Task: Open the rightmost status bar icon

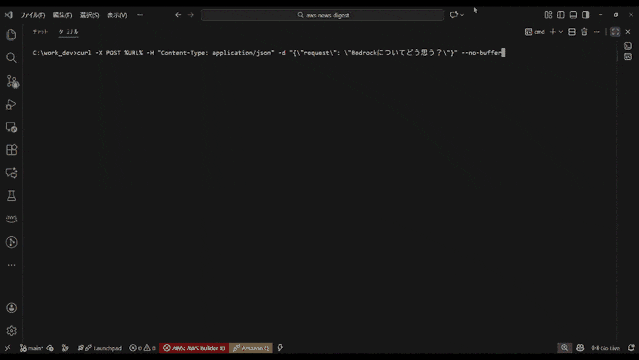Action: coord(631,348)
